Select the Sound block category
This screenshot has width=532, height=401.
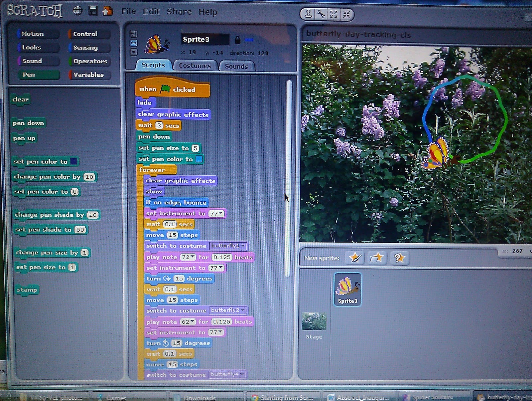point(38,61)
